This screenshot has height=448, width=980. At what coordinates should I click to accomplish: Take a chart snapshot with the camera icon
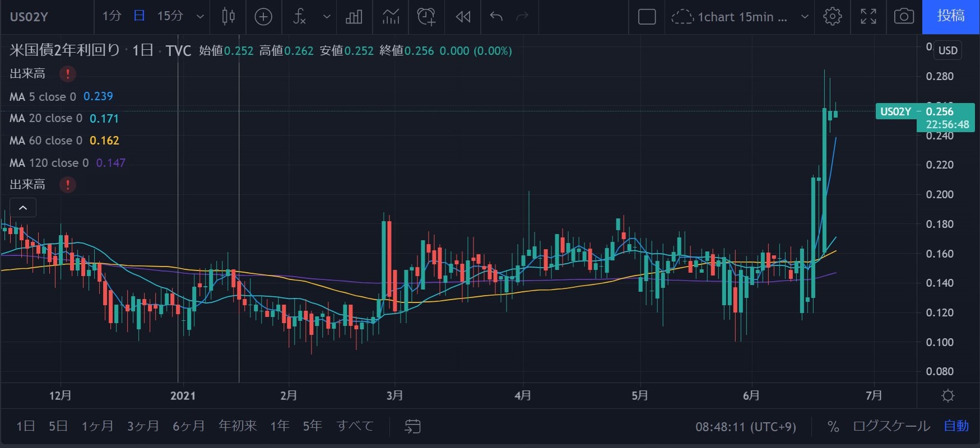pos(904,17)
